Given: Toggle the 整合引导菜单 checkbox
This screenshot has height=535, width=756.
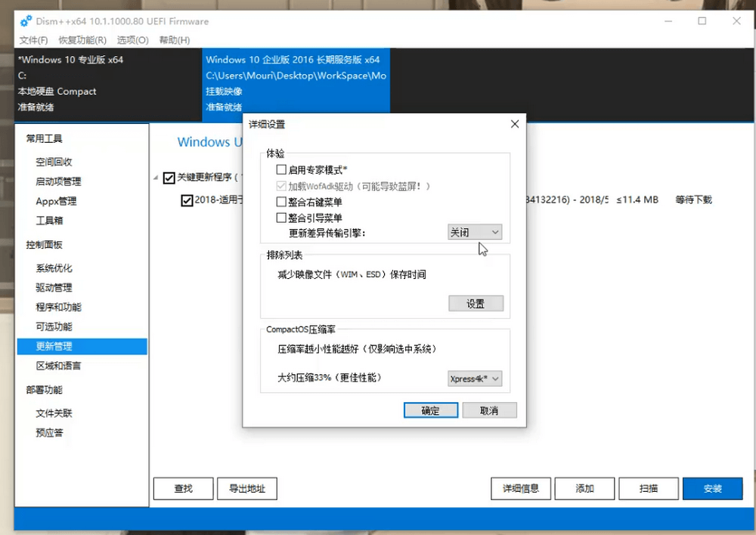Looking at the screenshot, I should pos(281,218).
